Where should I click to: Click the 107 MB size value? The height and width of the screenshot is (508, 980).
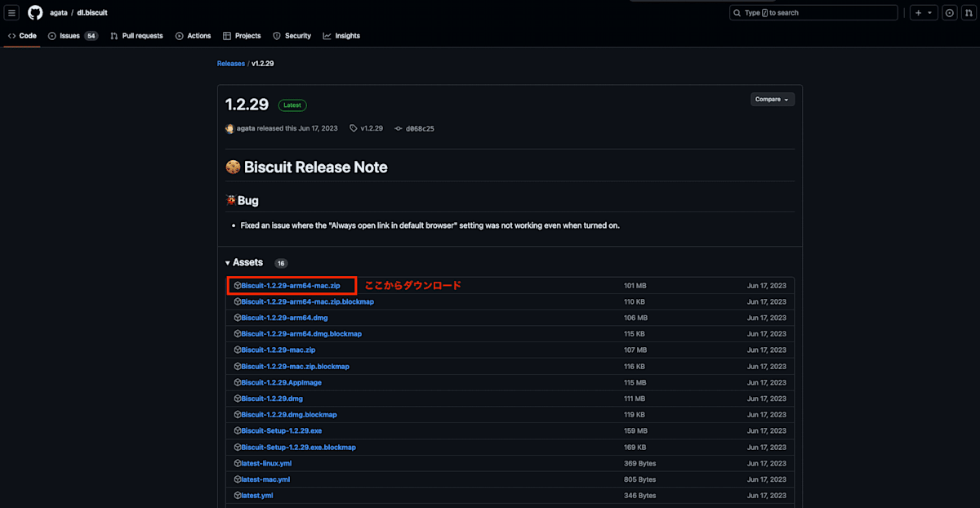635,350
